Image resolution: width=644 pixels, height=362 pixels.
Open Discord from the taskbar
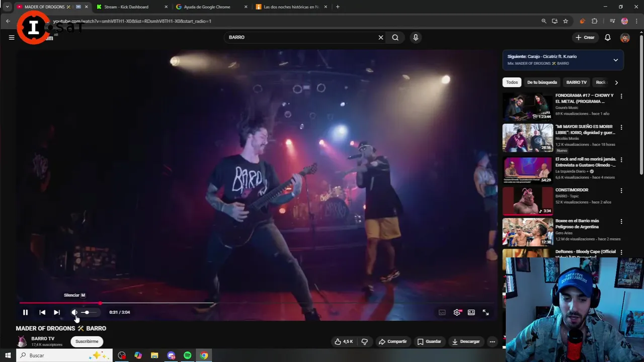pyautogui.click(x=171, y=355)
